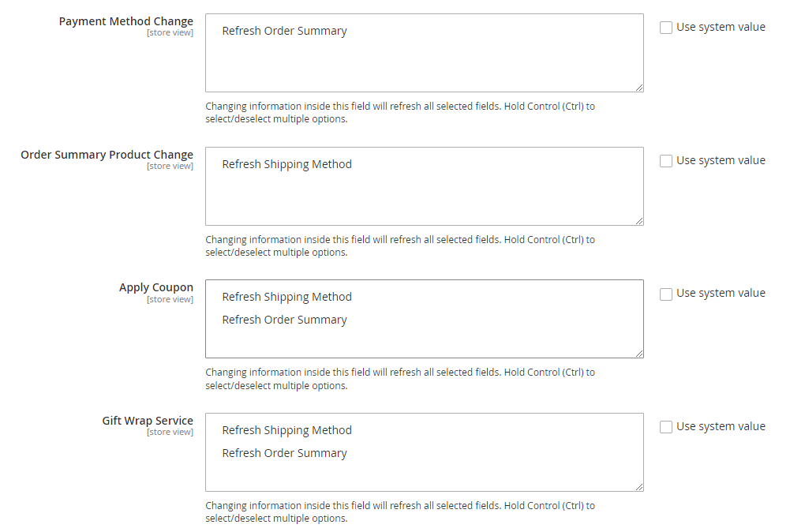The width and height of the screenshot is (790, 532).
Task: Tick Use system value checkbox for Apply Coupon
Action: (666, 294)
